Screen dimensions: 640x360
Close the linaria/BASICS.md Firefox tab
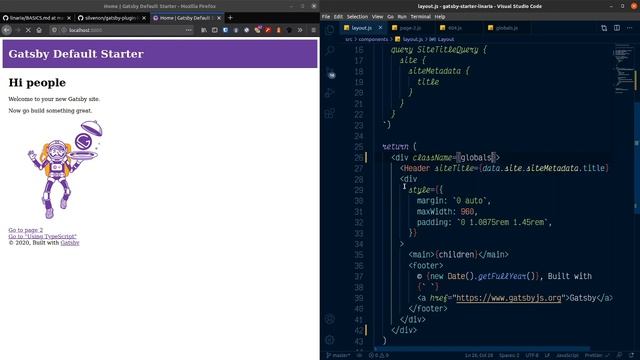(69, 18)
